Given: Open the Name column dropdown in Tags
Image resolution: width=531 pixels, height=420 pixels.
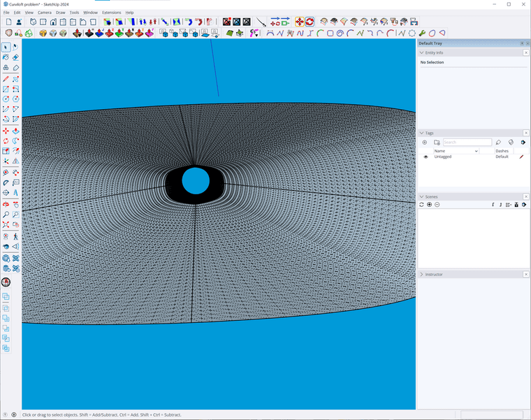Looking at the screenshot, I should click(x=476, y=151).
